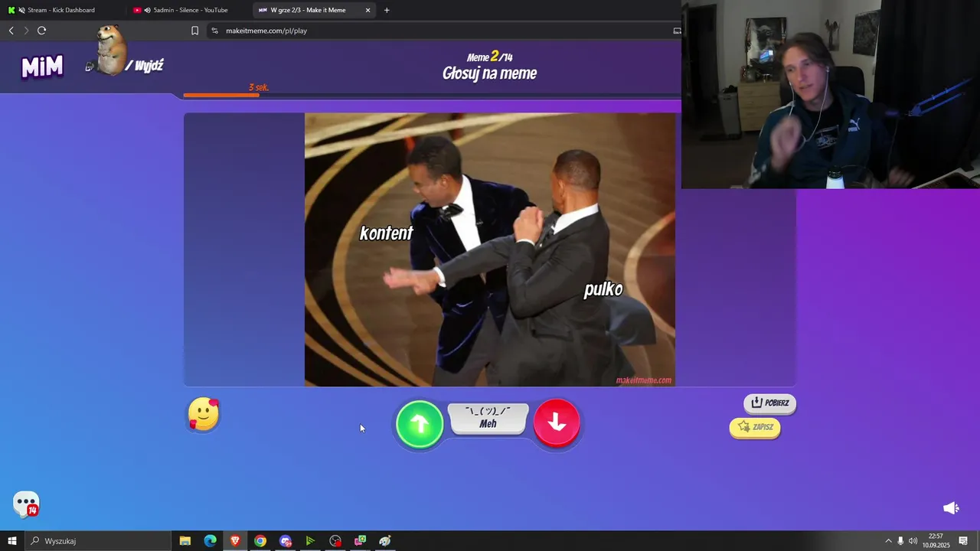Click the Głosuj na meme heading
This screenshot has height=551, width=980.
490,73
